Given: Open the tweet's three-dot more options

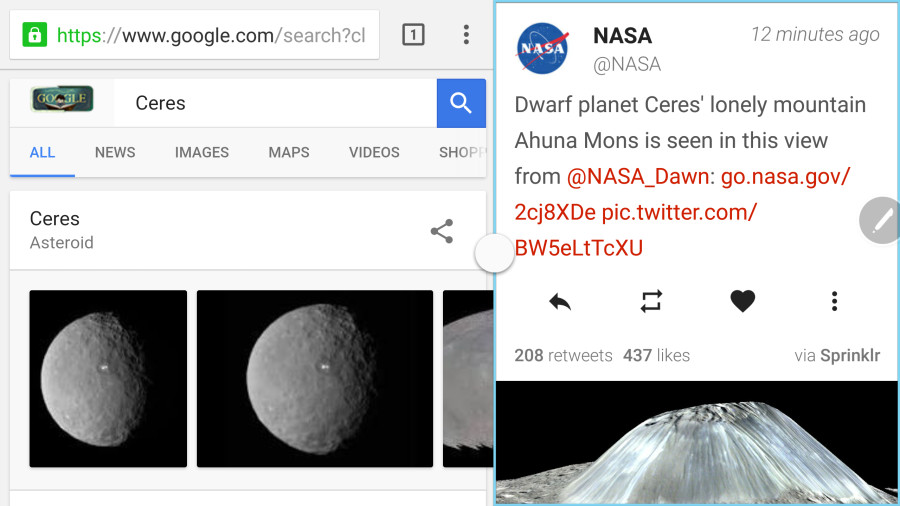Looking at the screenshot, I should click(x=834, y=301).
